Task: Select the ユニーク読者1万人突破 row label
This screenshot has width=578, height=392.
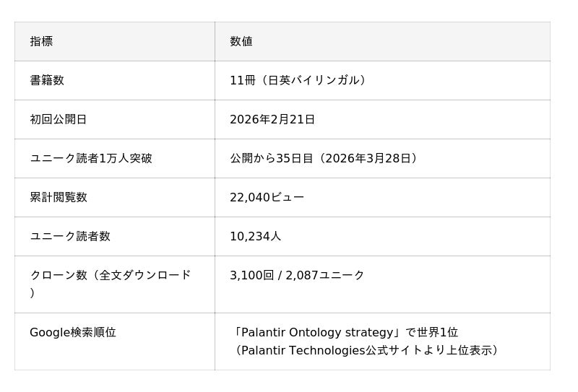Action: point(91,158)
